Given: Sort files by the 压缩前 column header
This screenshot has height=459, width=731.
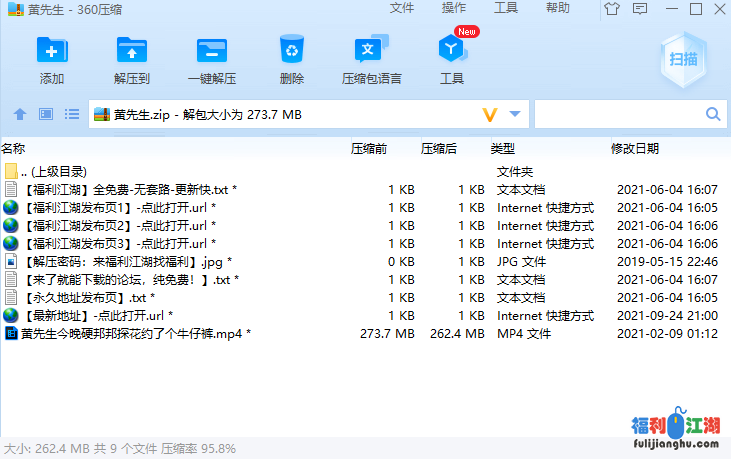Looking at the screenshot, I should click(x=369, y=148).
